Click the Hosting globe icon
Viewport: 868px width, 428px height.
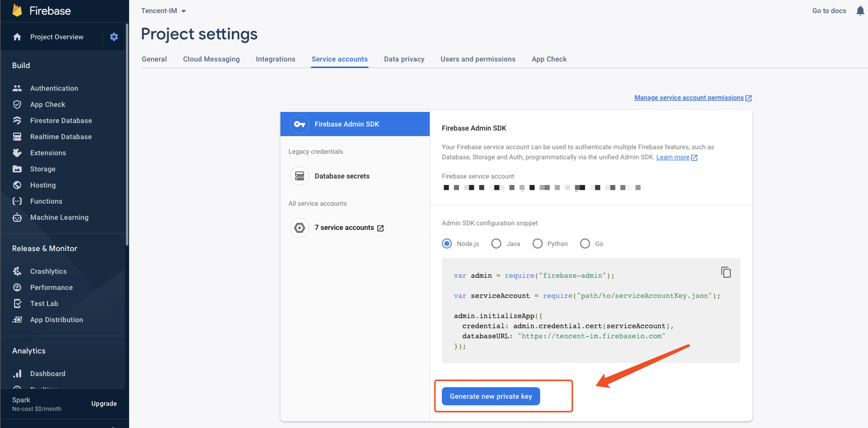17,185
